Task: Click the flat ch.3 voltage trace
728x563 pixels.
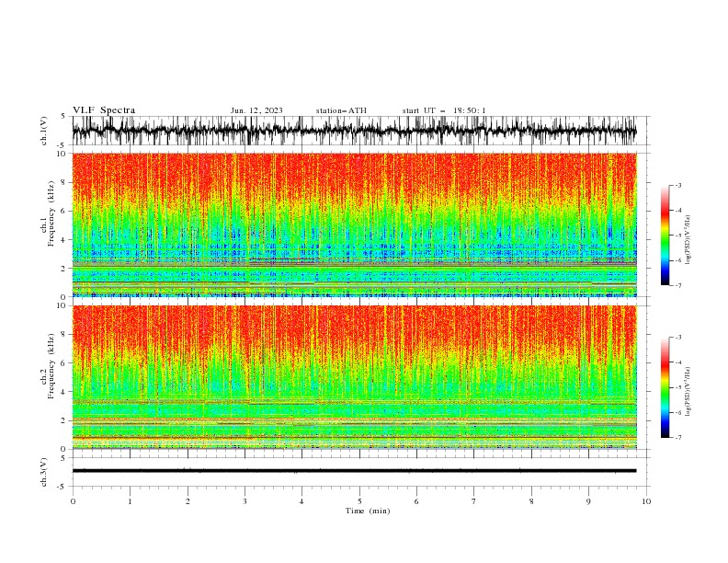Action: (354, 471)
